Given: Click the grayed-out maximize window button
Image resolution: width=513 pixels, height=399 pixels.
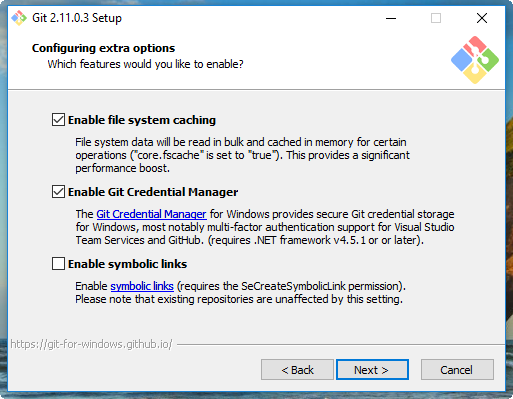Looking at the screenshot, I should tap(436, 18).
